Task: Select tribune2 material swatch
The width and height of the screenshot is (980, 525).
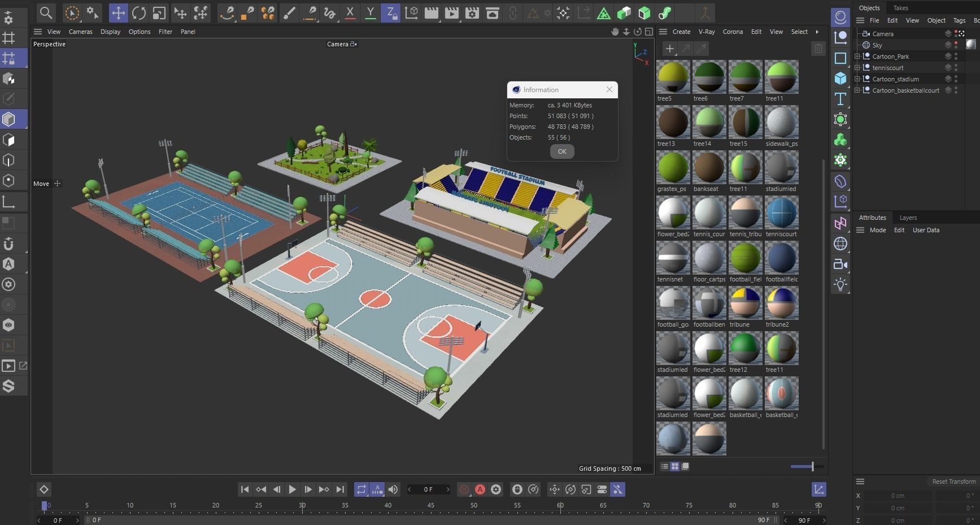Action: point(781,303)
